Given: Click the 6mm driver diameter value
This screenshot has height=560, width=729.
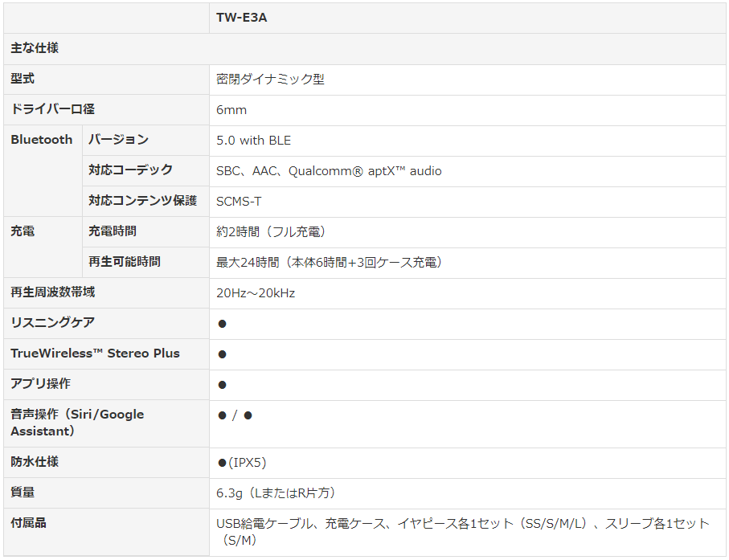Looking at the screenshot, I should (231, 109).
